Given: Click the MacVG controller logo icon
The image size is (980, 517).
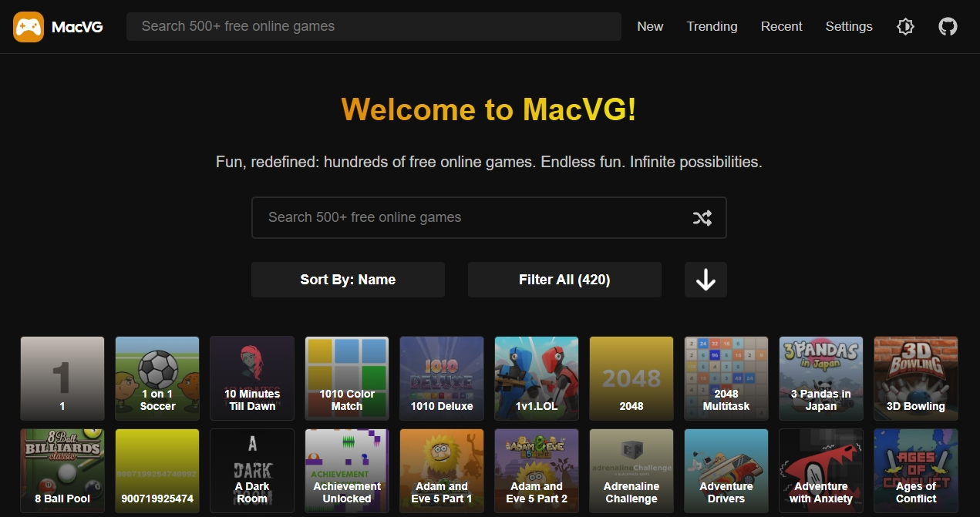Looking at the screenshot, I should click(29, 27).
